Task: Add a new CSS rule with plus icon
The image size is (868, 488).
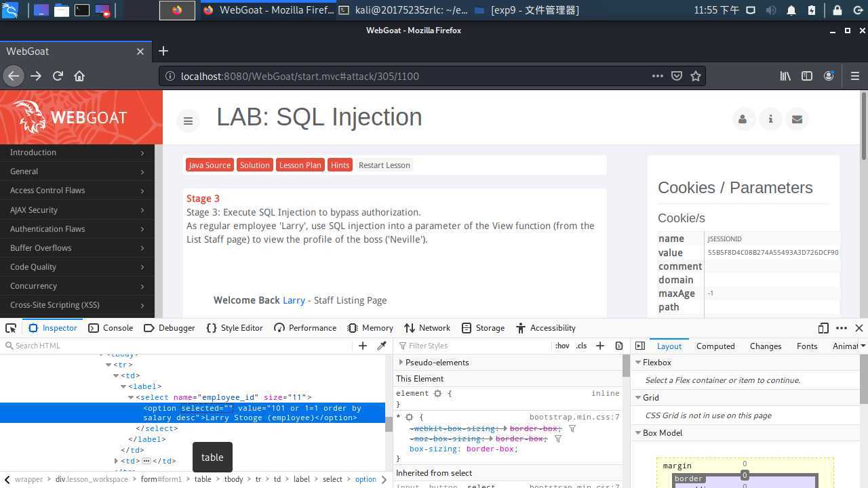Action: click(x=600, y=346)
